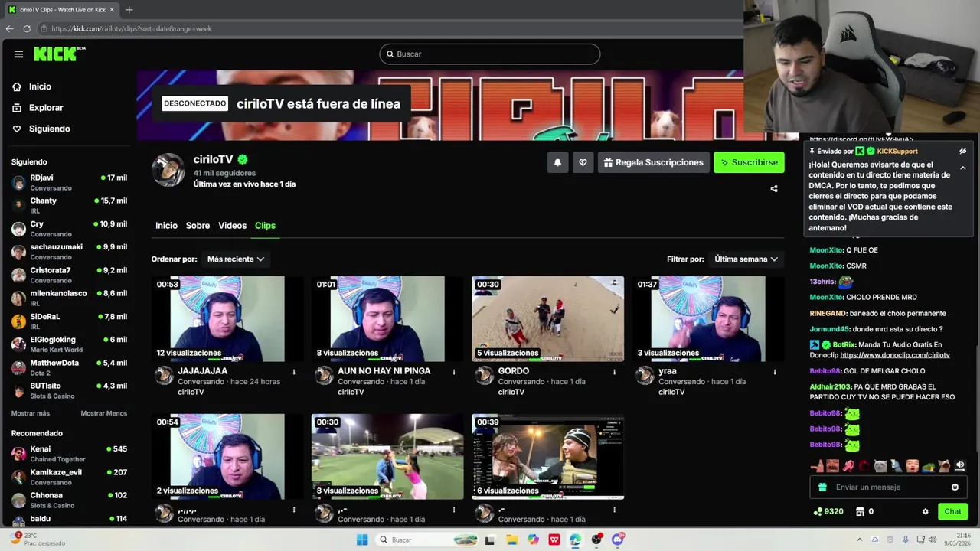980x551 pixels.
Task: Collapse the pinned message chevron
Action: (x=962, y=168)
